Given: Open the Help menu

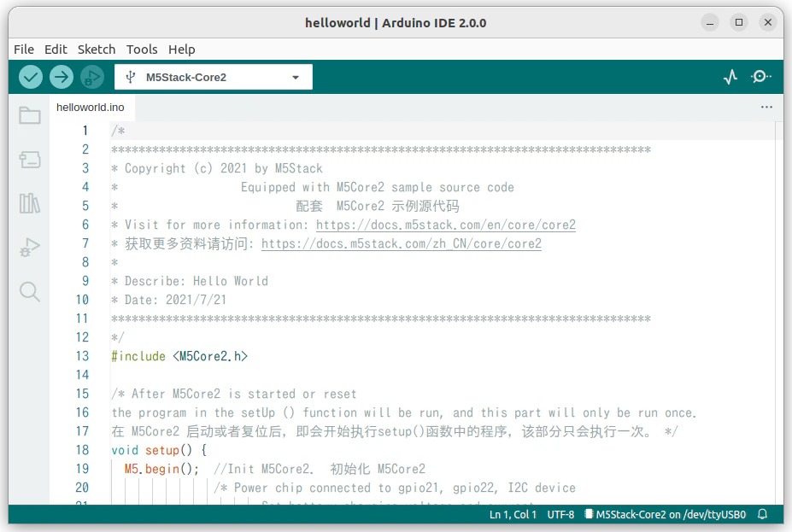Looking at the screenshot, I should (x=182, y=50).
